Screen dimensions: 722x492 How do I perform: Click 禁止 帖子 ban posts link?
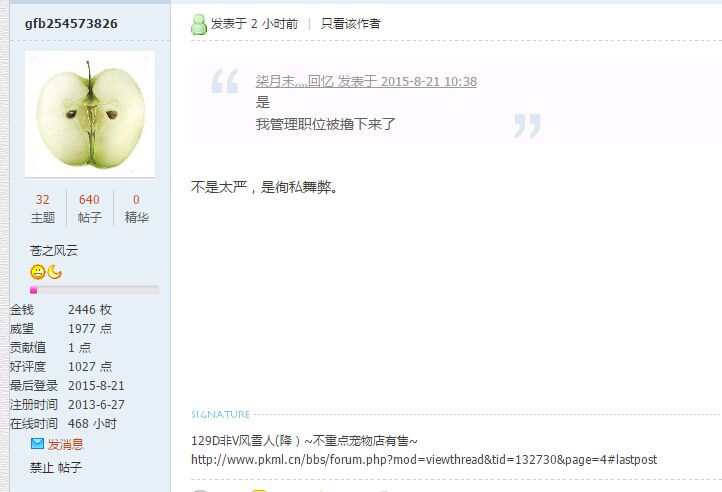(x=56, y=468)
